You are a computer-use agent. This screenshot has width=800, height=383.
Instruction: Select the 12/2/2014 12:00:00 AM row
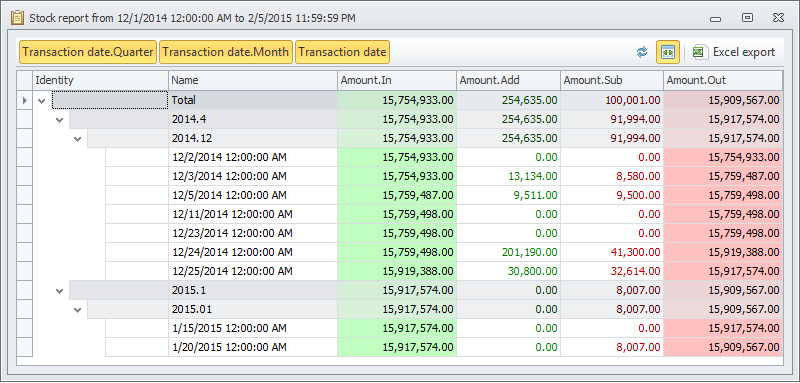point(399,158)
